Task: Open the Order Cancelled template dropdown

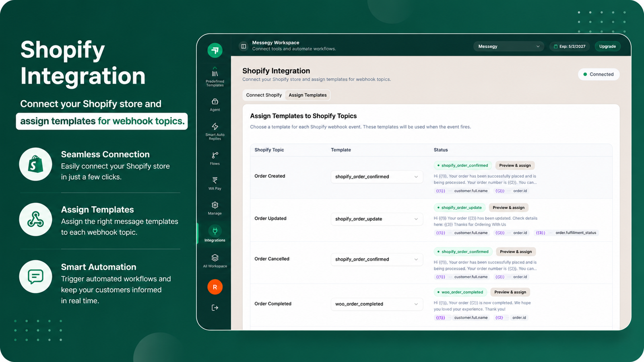Action: (377, 259)
